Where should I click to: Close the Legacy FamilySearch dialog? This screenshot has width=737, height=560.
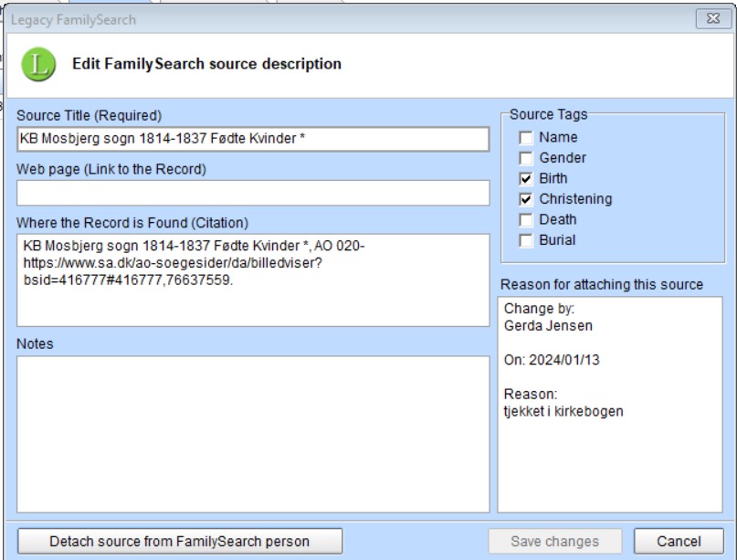(713, 18)
